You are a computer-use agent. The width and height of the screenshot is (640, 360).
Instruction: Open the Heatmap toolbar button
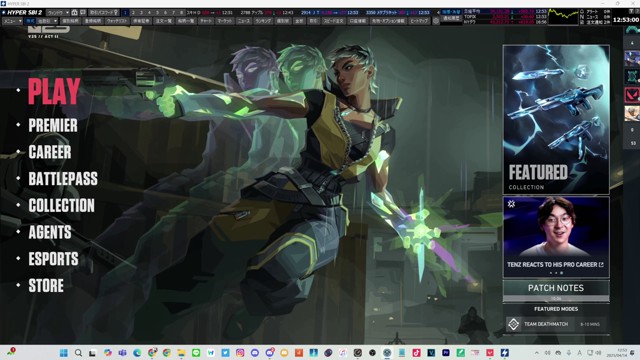pos(420,21)
